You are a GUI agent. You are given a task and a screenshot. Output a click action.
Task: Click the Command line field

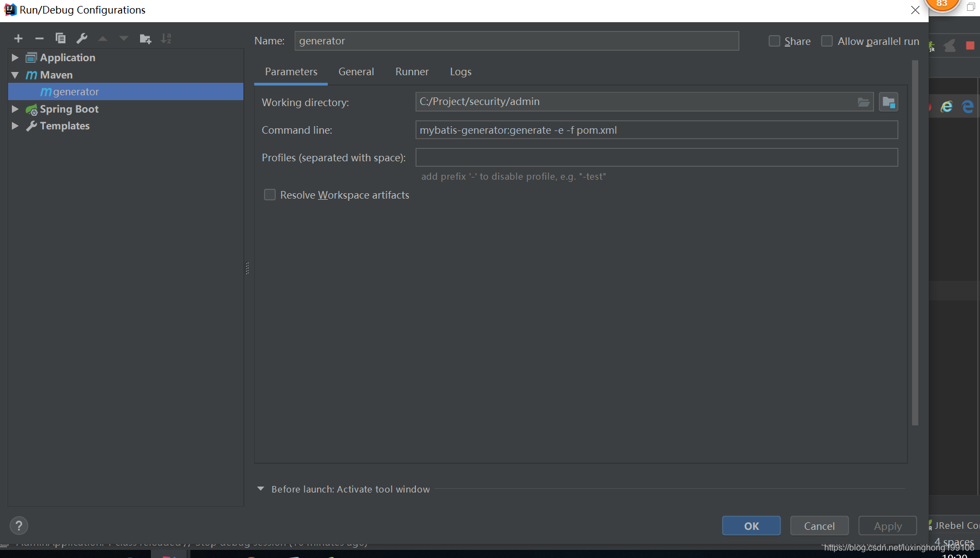[x=657, y=130]
